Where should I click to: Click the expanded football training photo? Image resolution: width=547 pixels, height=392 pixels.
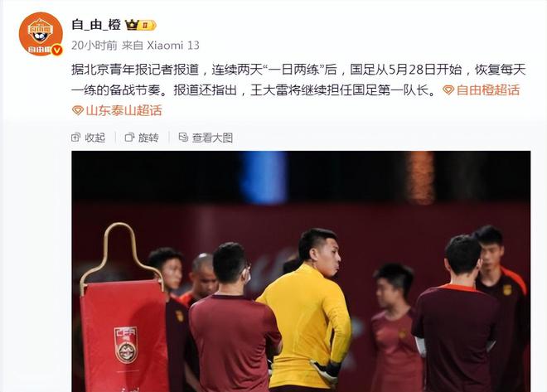click(301, 271)
